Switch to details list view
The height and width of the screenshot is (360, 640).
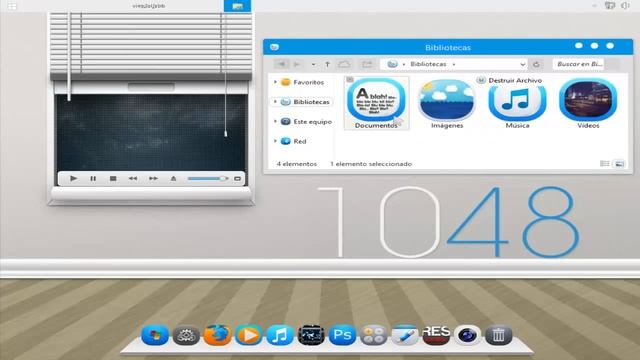tap(604, 164)
